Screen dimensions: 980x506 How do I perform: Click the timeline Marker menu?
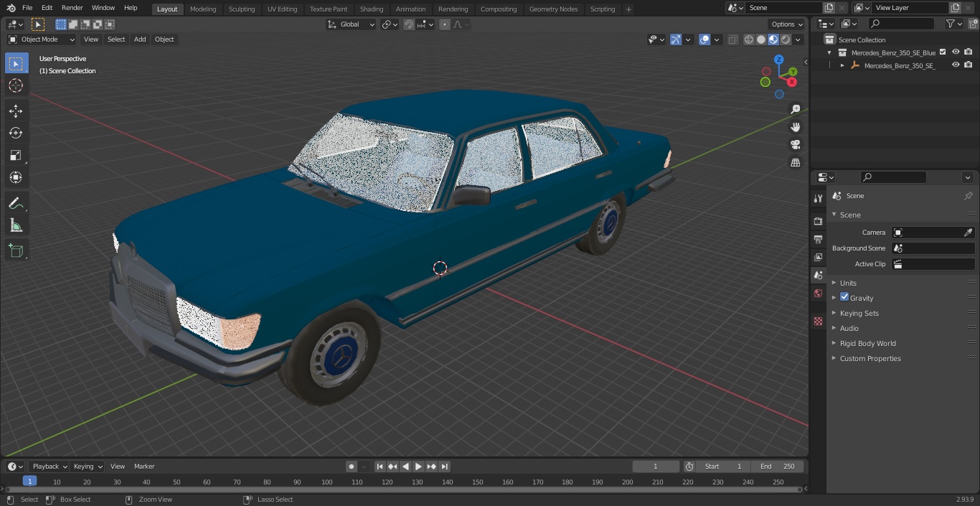point(144,467)
